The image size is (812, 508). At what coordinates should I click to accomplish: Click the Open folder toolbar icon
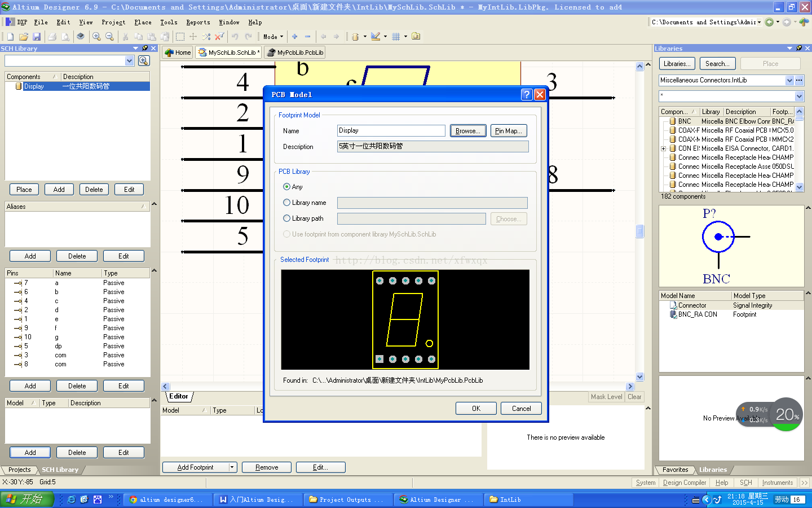(24, 37)
